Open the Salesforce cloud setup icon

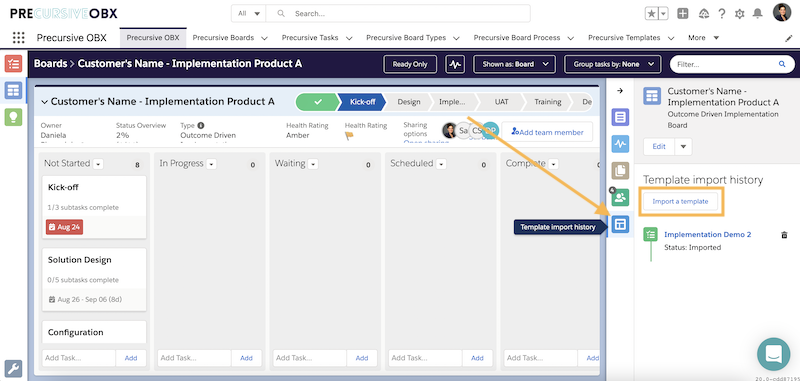point(704,14)
